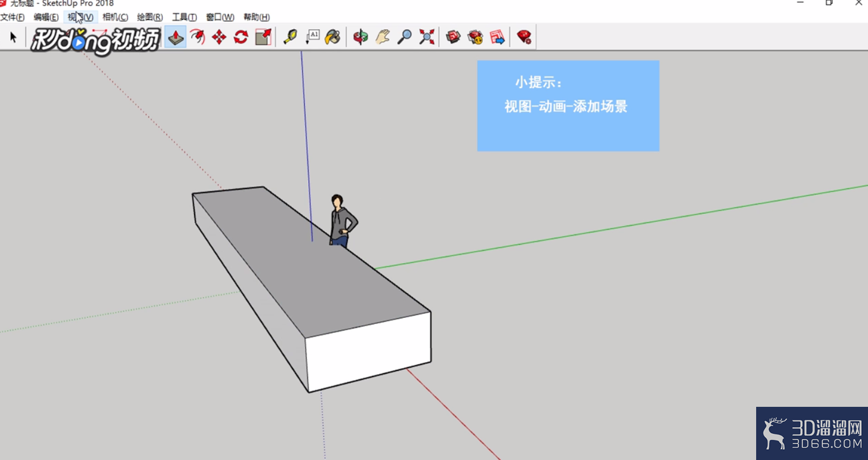Open the 帮助(H) menu
The height and width of the screenshot is (460, 868).
point(257,17)
